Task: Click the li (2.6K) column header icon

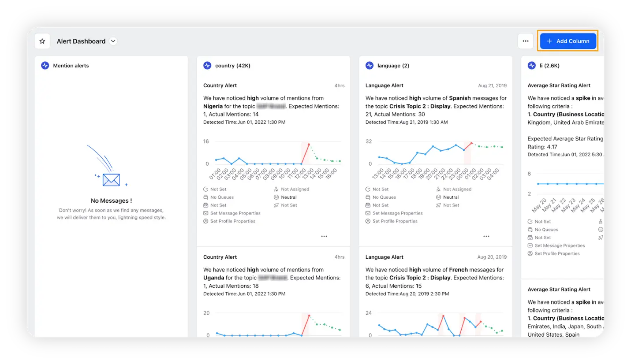Action: tap(532, 65)
